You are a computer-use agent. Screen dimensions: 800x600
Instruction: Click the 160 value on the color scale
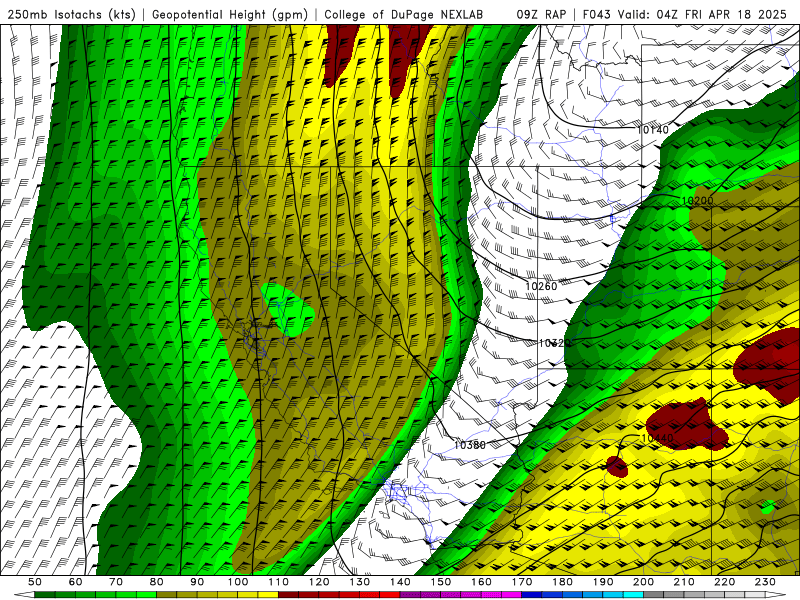pos(481,582)
